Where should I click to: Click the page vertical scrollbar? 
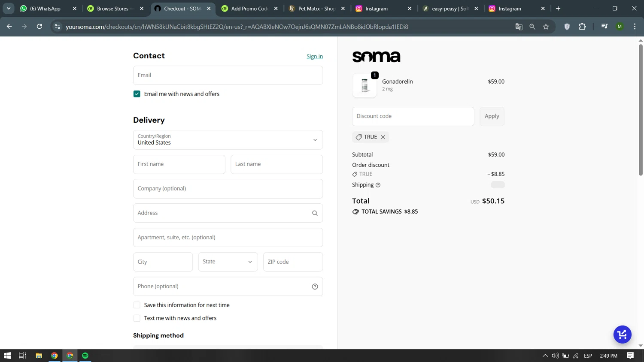pos(641,109)
